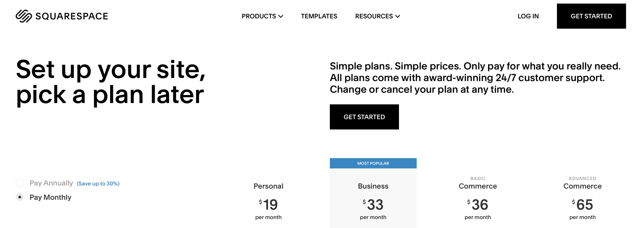Select the Business plan column
Image resolution: width=644 pixels, height=228 pixels.
tap(373, 186)
